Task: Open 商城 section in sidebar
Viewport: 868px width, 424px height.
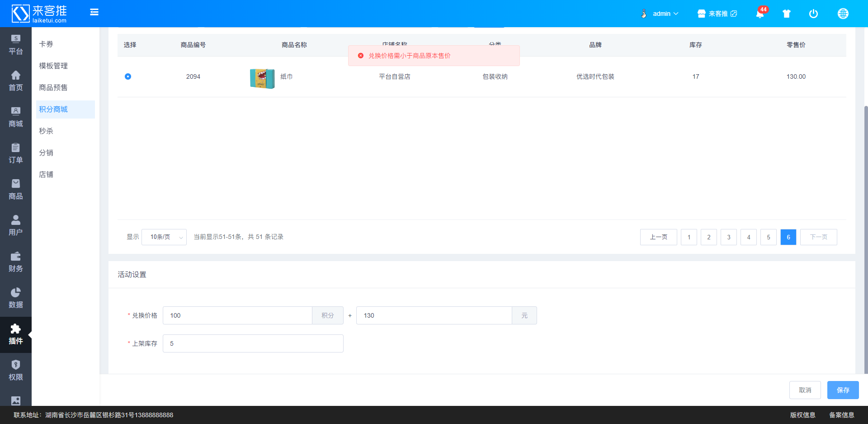Action: click(16, 117)
